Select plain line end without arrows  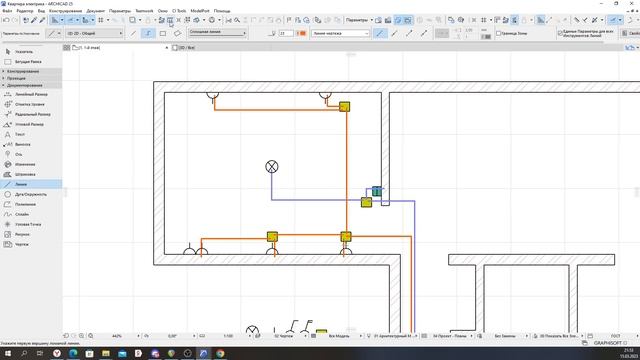point(380,33)
